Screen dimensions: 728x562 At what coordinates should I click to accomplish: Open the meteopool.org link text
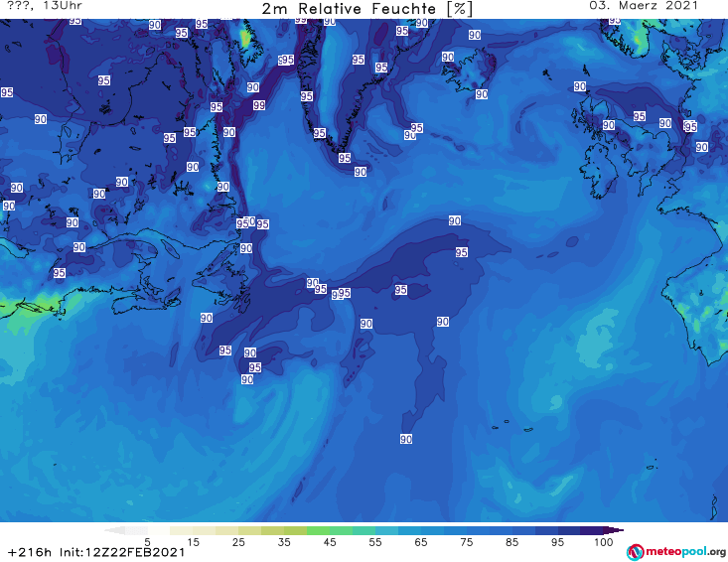point(685,551)
